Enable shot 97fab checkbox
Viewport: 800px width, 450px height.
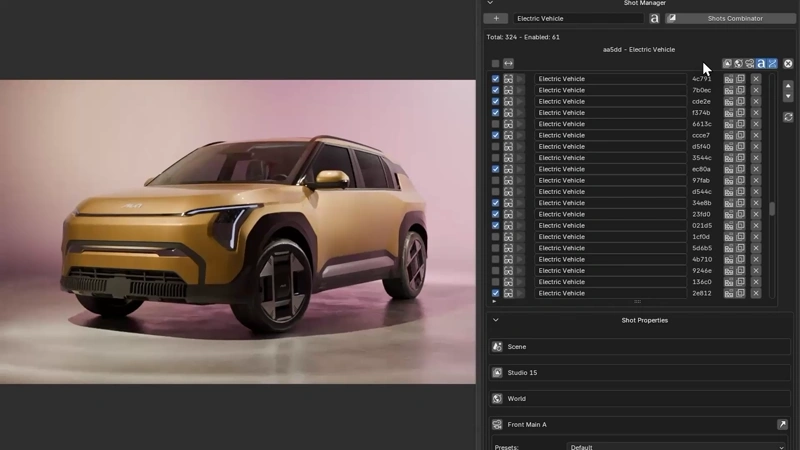pyautogui.click(x=495, y=181)
